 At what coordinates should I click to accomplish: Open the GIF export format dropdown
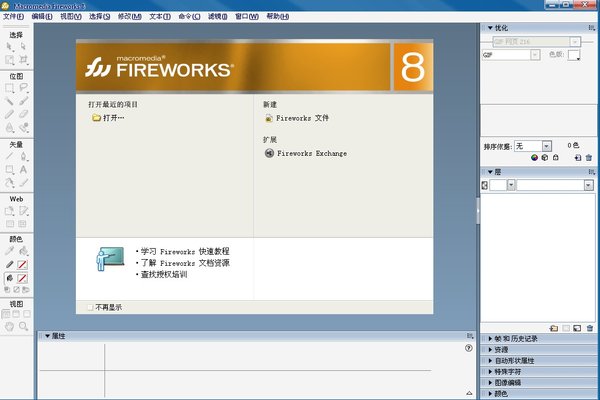535,55
